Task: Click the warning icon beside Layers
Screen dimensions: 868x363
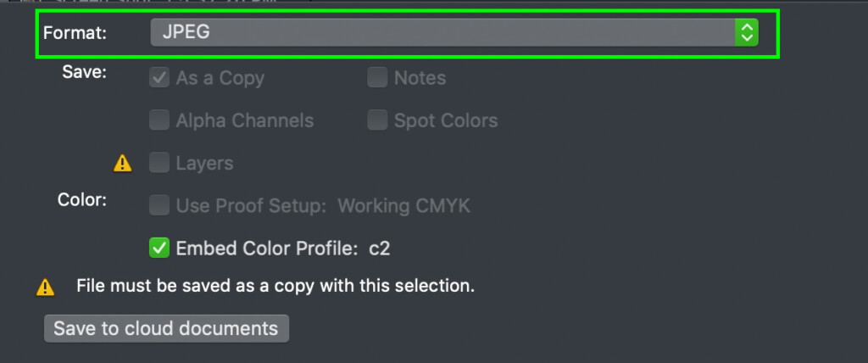Action: click(122, 164)
